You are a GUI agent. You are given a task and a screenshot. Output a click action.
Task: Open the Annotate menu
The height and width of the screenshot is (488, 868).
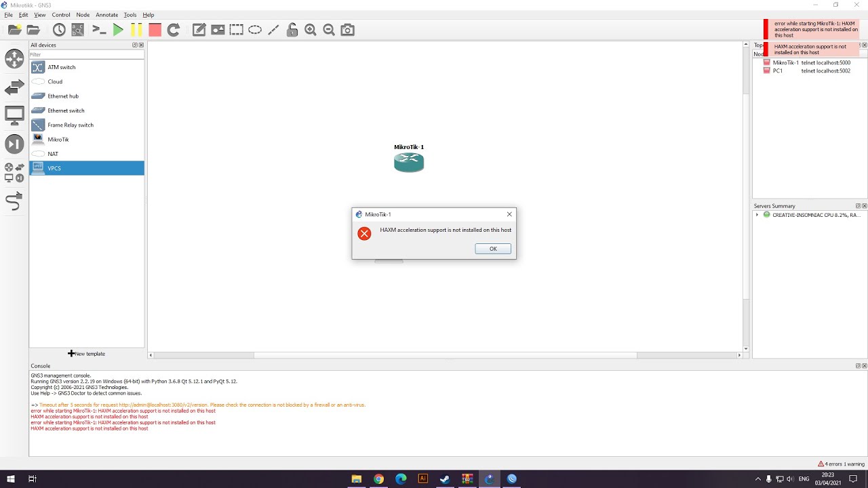(107, 15)
